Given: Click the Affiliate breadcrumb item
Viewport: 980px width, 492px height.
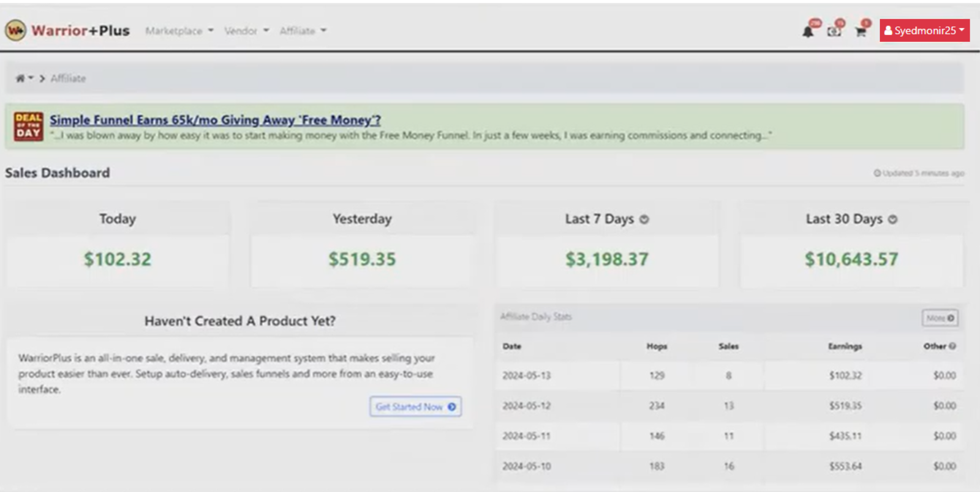Looking at the screenshot, I should tap(68, 78).
